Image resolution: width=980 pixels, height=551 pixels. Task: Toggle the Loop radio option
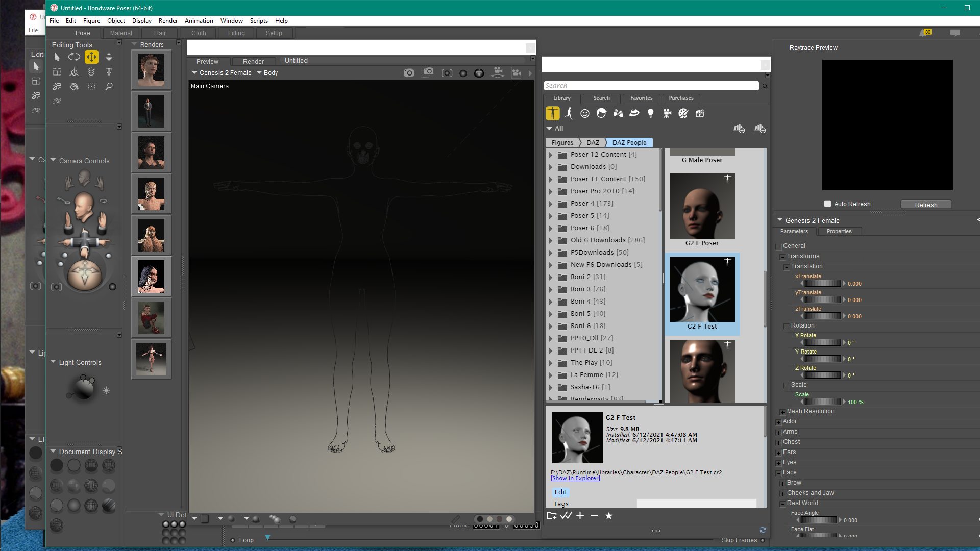tap(233, 540)
